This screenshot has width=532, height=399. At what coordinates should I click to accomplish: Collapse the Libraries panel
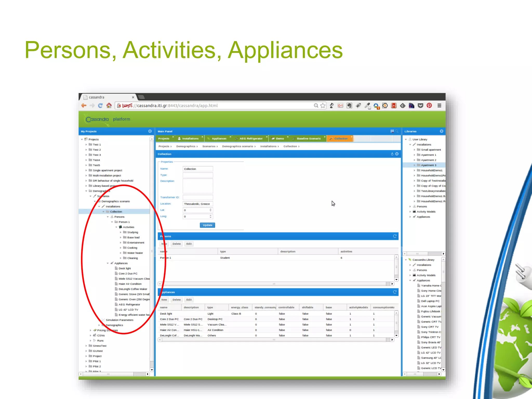pyautogui.click(x=441, y=131)
